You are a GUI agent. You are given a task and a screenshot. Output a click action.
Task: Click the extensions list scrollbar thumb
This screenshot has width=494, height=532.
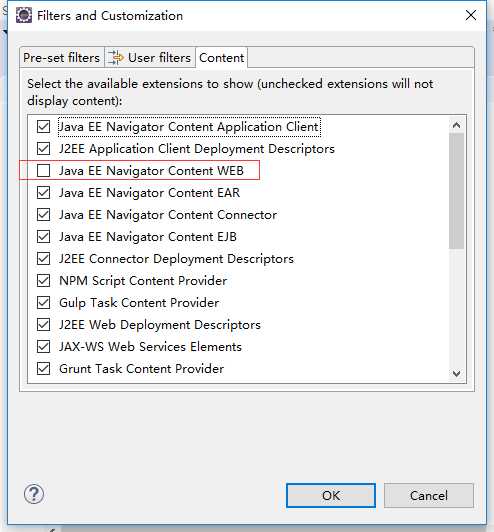[456, 191]
